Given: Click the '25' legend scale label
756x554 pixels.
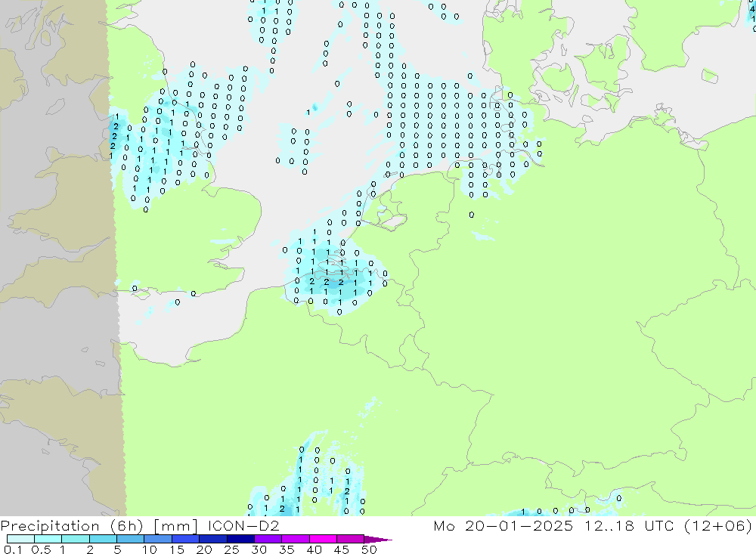Looking at the screenshot, I should (231, 549).
